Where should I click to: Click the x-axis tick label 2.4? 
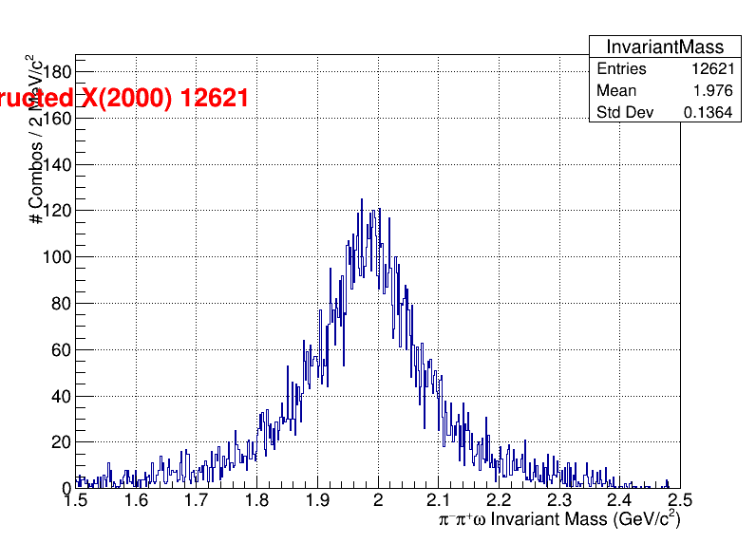coord(619,500)
